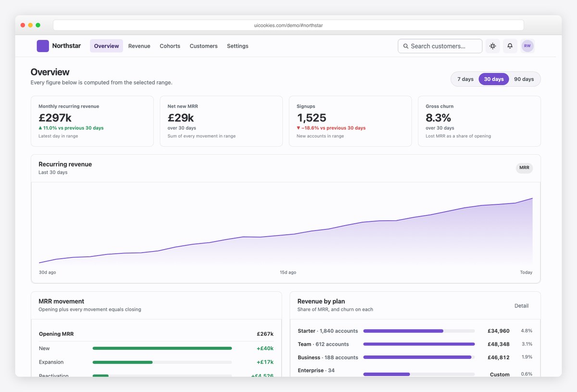Click the Expansion movement green bar
Image resolution: width=577 pixels, height=392 pixels.
pyautogui.click(x=122, y=362)
